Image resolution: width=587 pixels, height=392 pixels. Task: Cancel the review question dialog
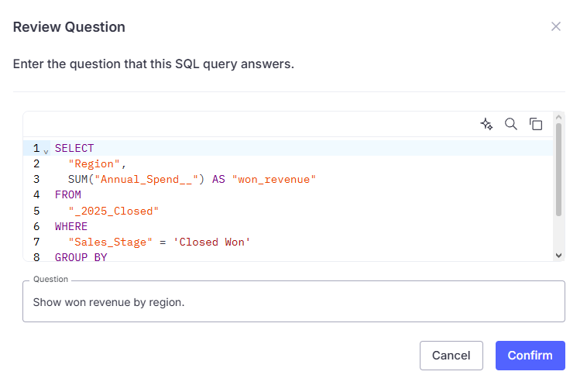click(451, 356)
